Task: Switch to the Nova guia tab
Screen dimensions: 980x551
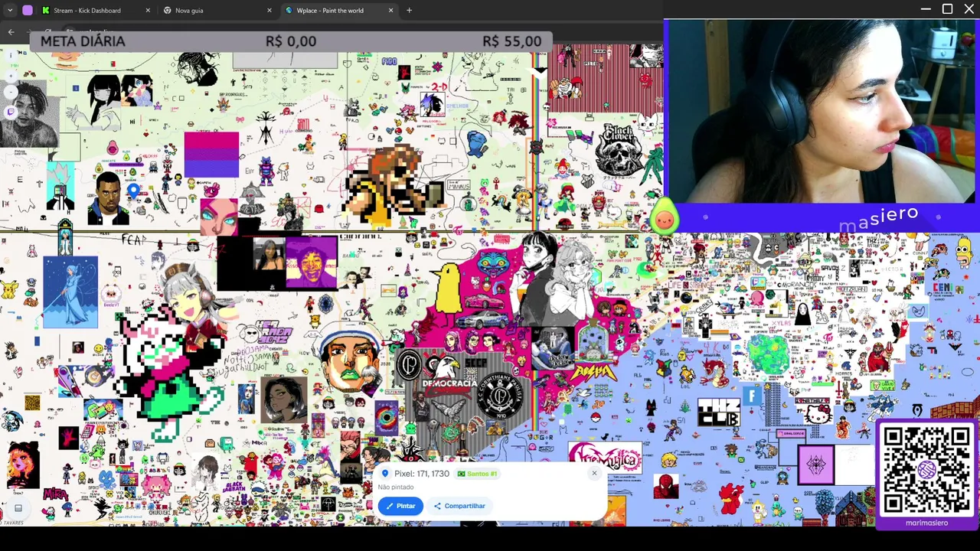Action: pyautogui.click(x=189, y=11)
